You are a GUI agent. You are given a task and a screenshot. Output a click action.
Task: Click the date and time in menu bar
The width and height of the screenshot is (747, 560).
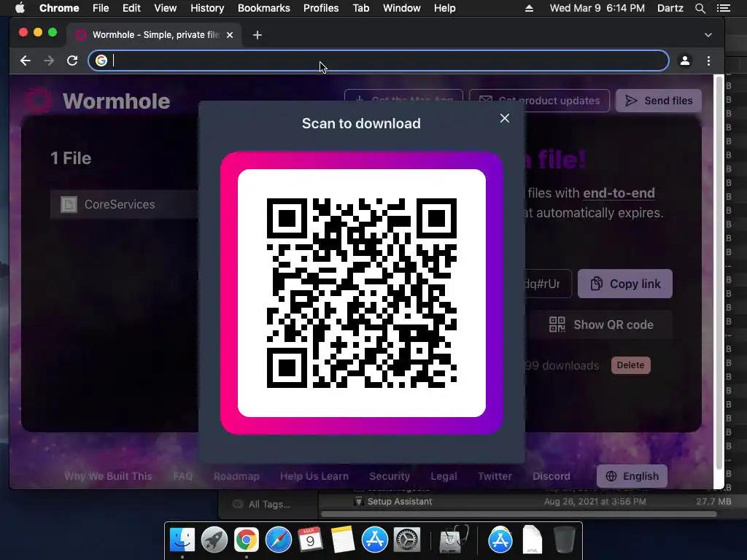click(x=597, y=8)
